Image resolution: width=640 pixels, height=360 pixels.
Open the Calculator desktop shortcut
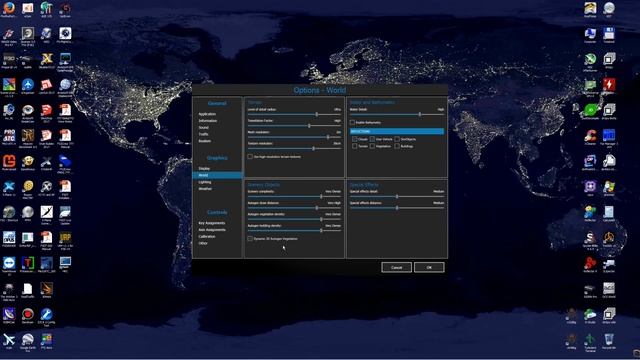click(x=609, y=211)
